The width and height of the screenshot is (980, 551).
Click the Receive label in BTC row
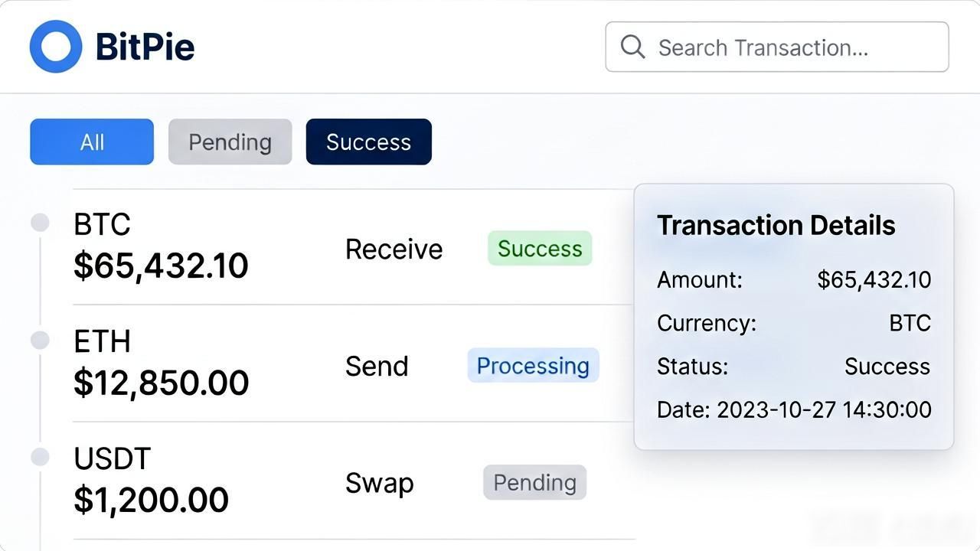(394, 249)
